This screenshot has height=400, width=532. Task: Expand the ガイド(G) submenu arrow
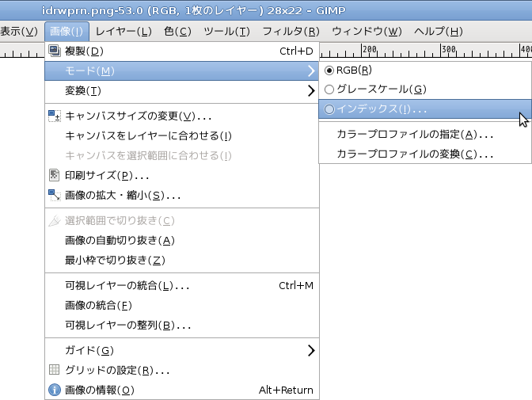pyautogui.click(x=311, y=350)
